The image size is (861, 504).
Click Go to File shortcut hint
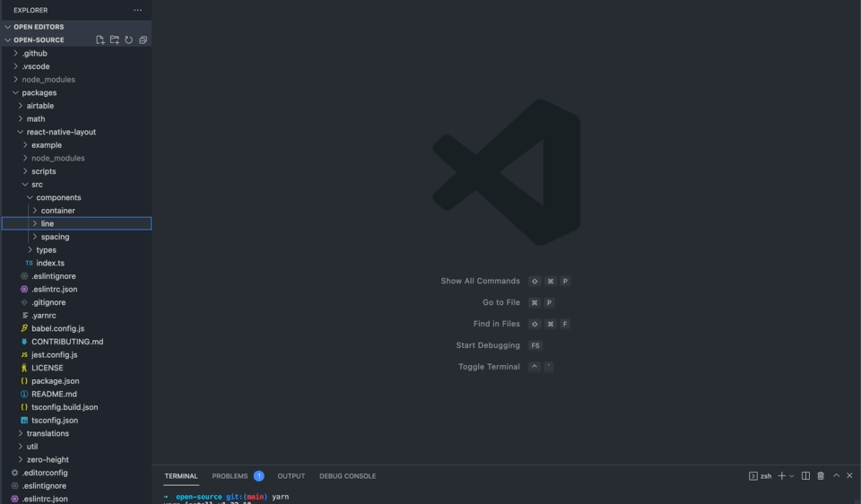[500, 302]
